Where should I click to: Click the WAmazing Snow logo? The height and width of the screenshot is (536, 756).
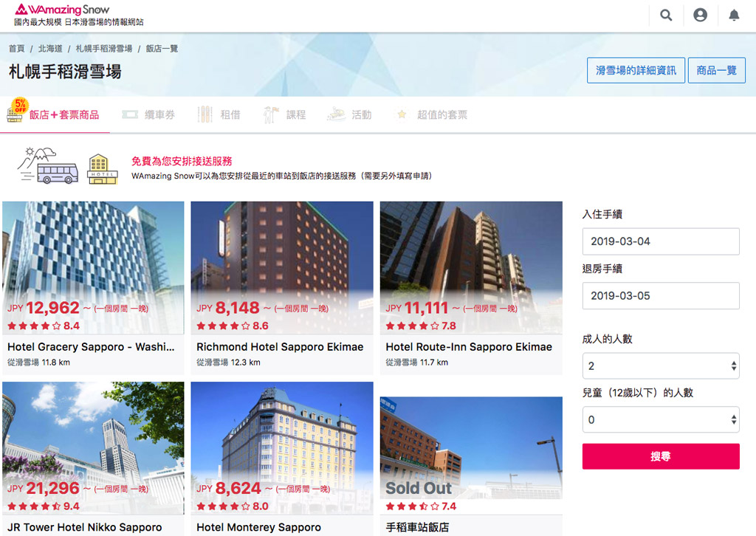(x=62, y=10)
